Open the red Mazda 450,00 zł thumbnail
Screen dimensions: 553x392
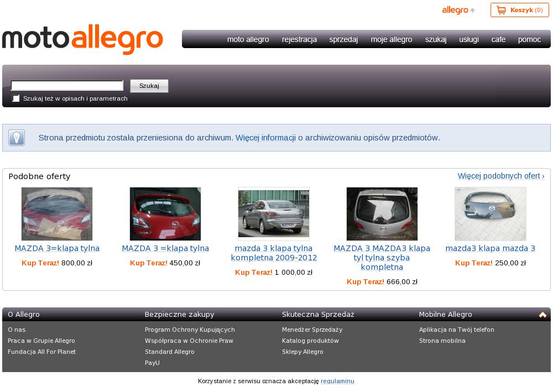point(165,214)
